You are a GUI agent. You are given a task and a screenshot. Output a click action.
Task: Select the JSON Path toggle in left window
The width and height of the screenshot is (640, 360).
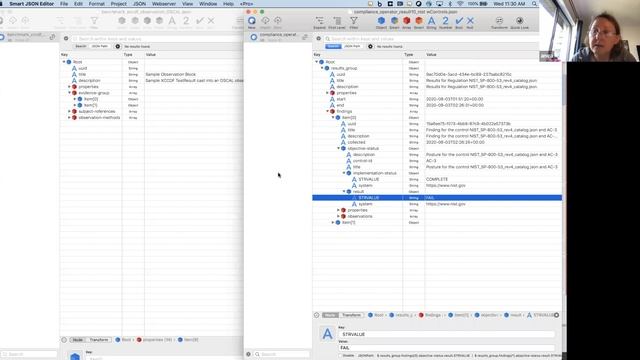[x=99, y=47]
